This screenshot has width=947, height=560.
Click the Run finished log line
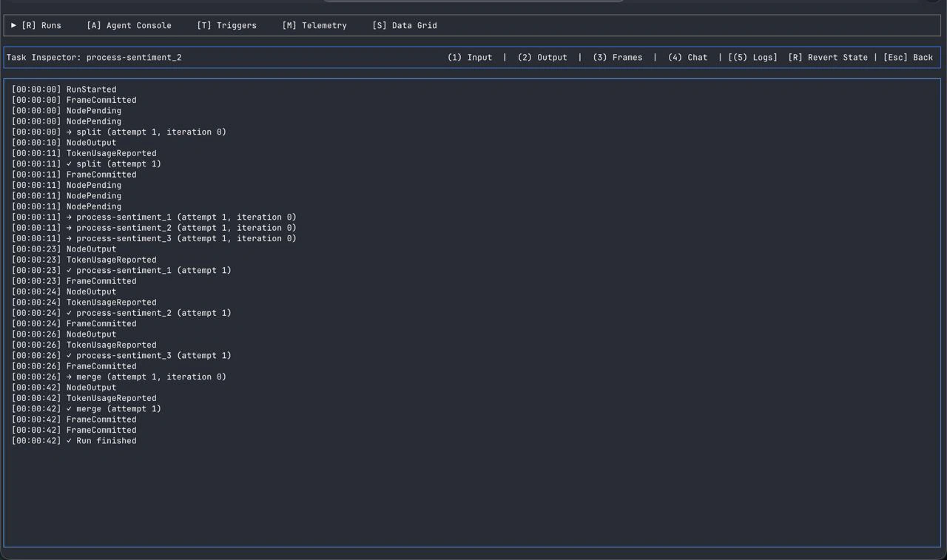point(74,440)
